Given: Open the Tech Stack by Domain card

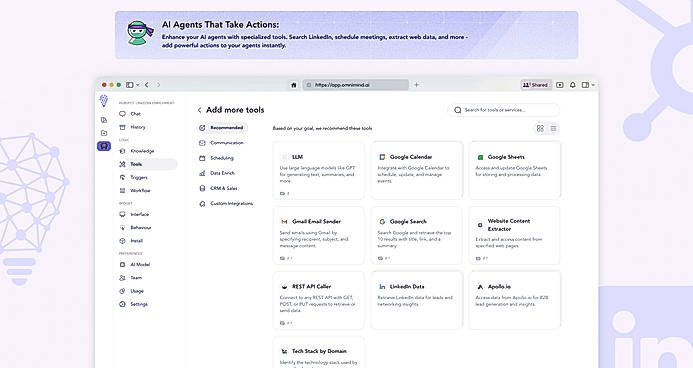Looking at the screenshot, I should 319,352.
